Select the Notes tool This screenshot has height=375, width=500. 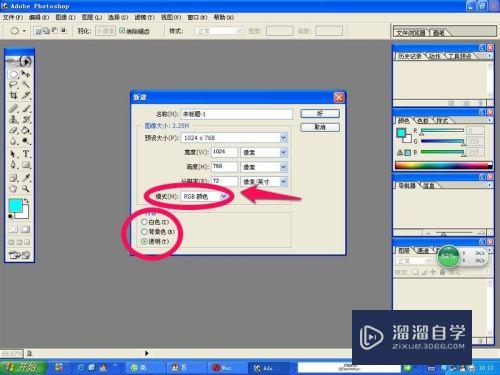tap(13, 178)
